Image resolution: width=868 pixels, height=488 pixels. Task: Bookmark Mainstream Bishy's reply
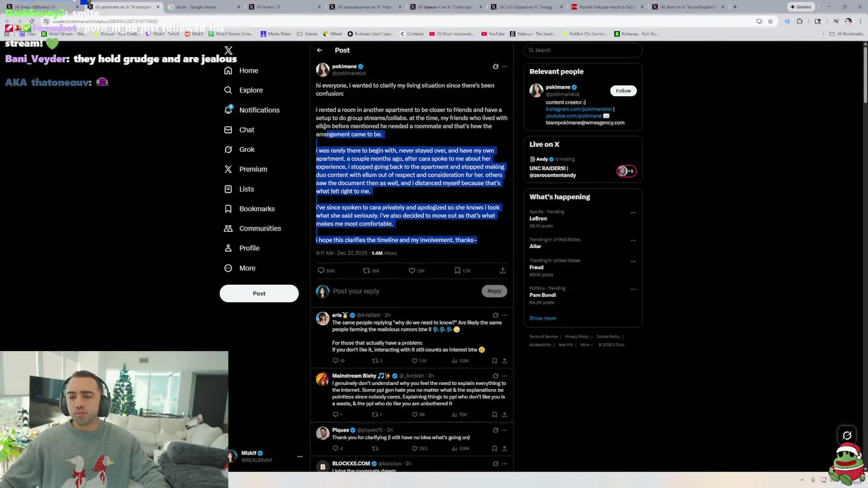pyautogui.click(x=494, y=415)
